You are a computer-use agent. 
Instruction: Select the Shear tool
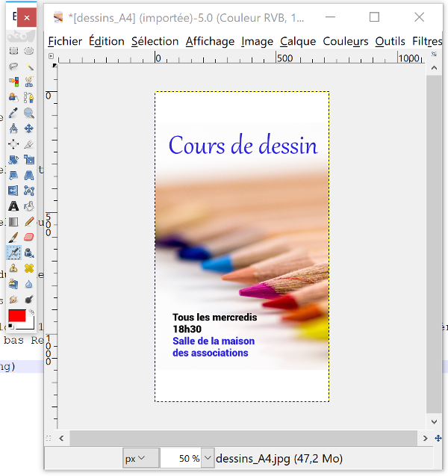[13, 175]
